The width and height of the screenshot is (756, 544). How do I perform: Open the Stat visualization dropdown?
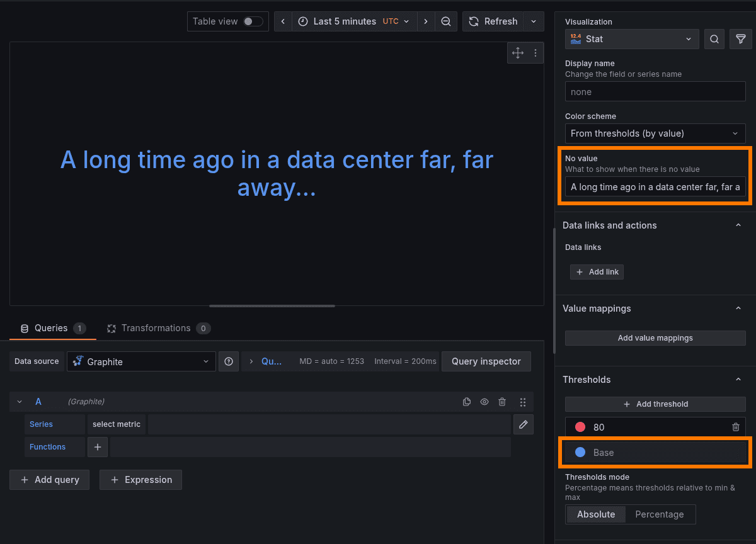631,38
